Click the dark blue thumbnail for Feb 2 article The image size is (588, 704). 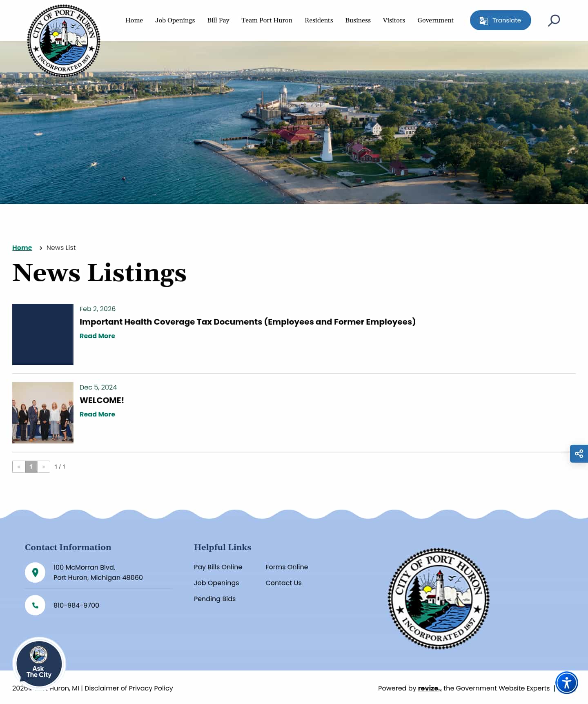click(43, 334)
